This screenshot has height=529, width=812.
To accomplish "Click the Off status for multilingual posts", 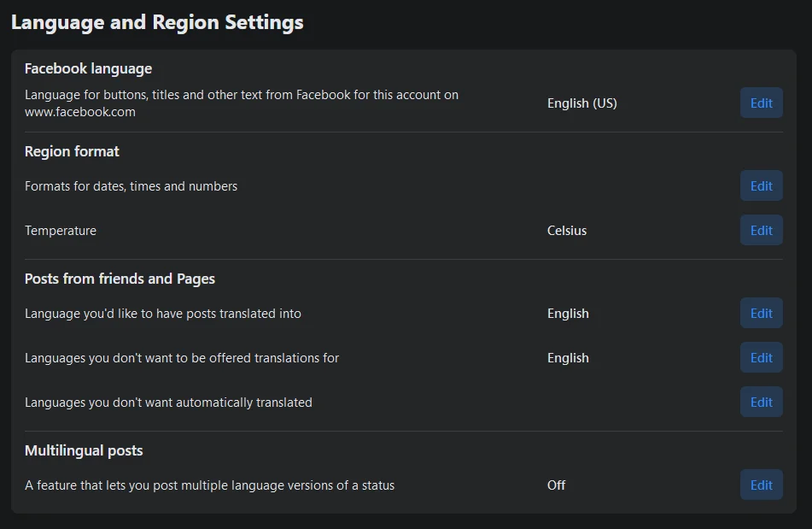I will [556, 485].
